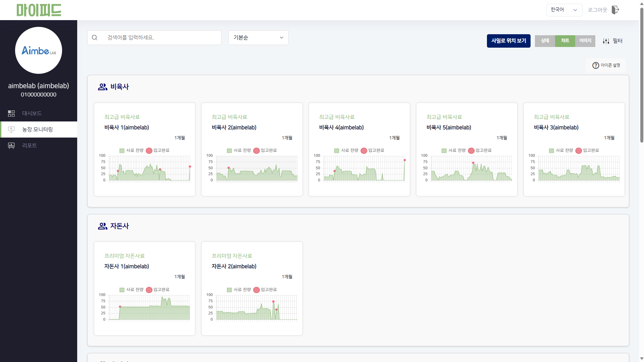
Task: Click the dashboard grid icon in sidebar
Action: point(11,113)
